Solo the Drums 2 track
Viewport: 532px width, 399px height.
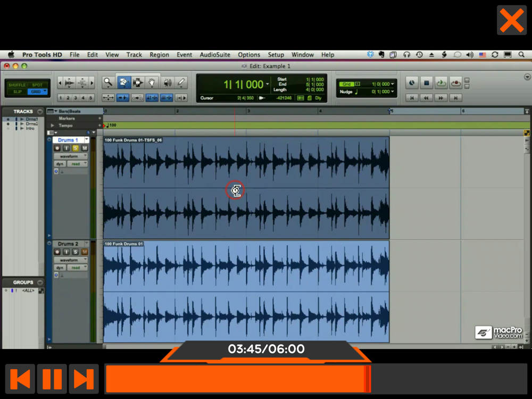[76, 252]
